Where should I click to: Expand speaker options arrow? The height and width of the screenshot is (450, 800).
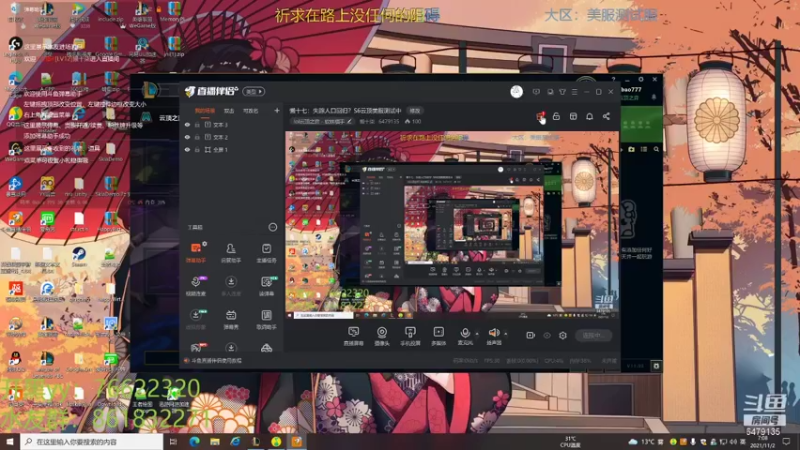(506, 334)
